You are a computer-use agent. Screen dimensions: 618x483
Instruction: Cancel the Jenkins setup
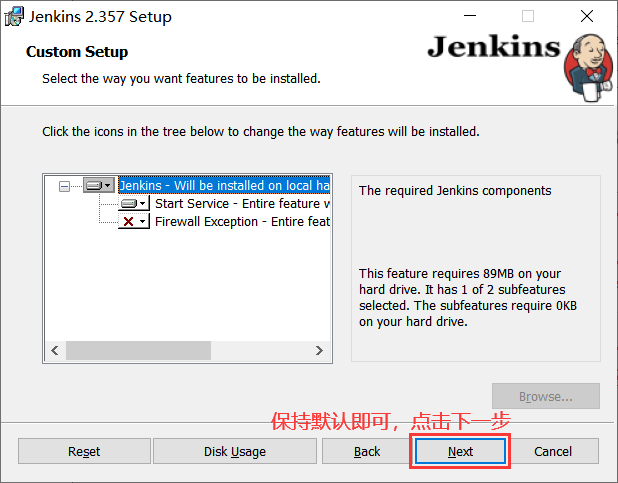(x=553, y=451)
